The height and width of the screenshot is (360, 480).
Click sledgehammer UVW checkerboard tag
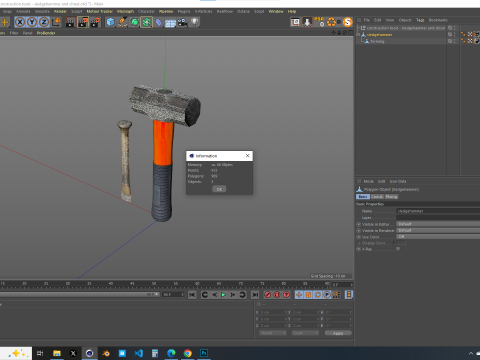point(470,34)
